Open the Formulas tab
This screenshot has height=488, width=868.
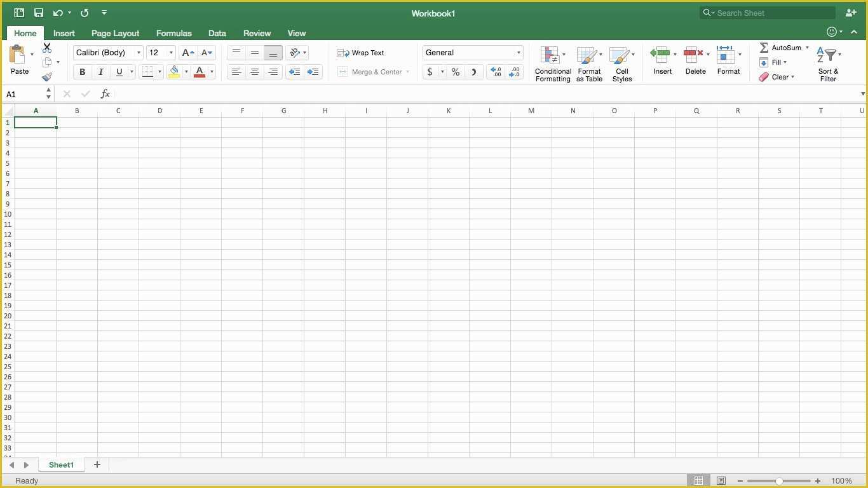pos(174,33)
